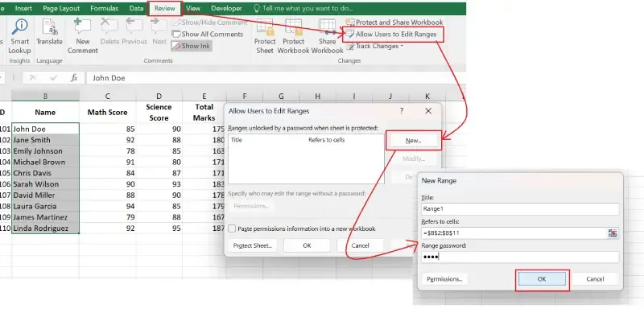The width and height of the screenshot is (644, 321).
Task: Open the Developer tab
Action: [x=226, y=8]
